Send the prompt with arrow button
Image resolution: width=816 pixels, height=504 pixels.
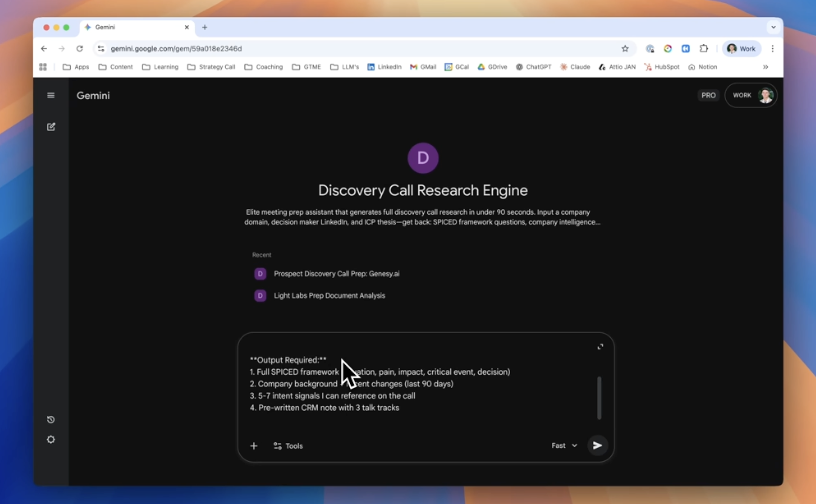[x=597, y=445]
